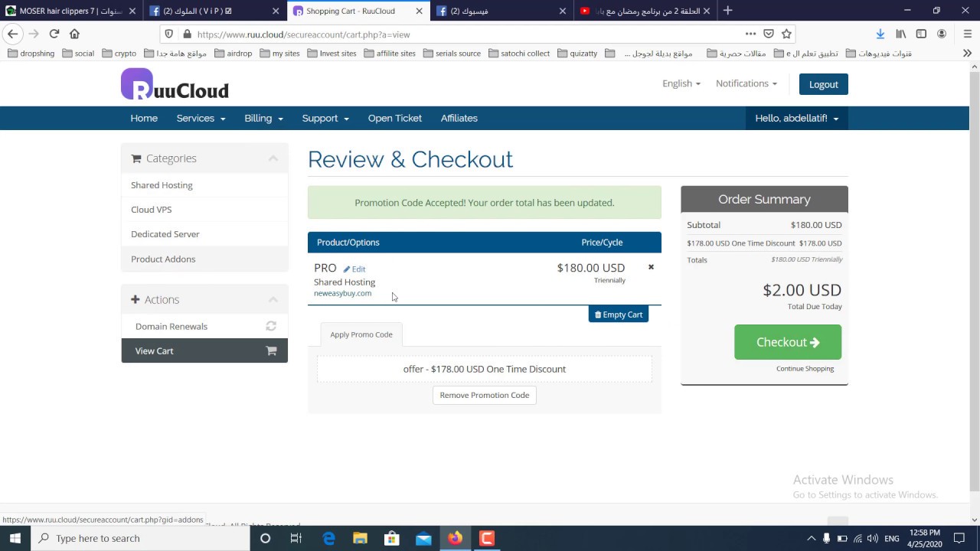Click the Logout button
The image size is (980, 551).
click(x=824, y=84)
